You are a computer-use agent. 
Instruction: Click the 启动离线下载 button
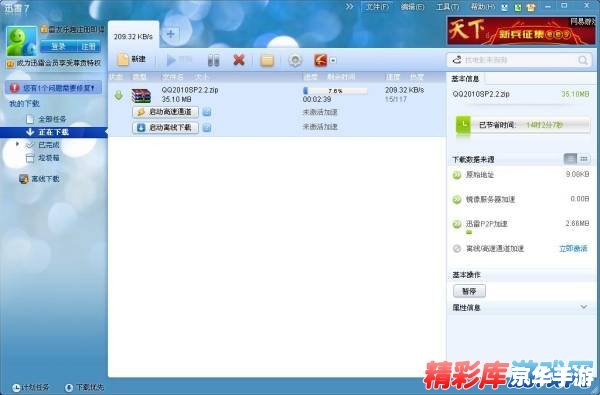[x=165, y=127]
